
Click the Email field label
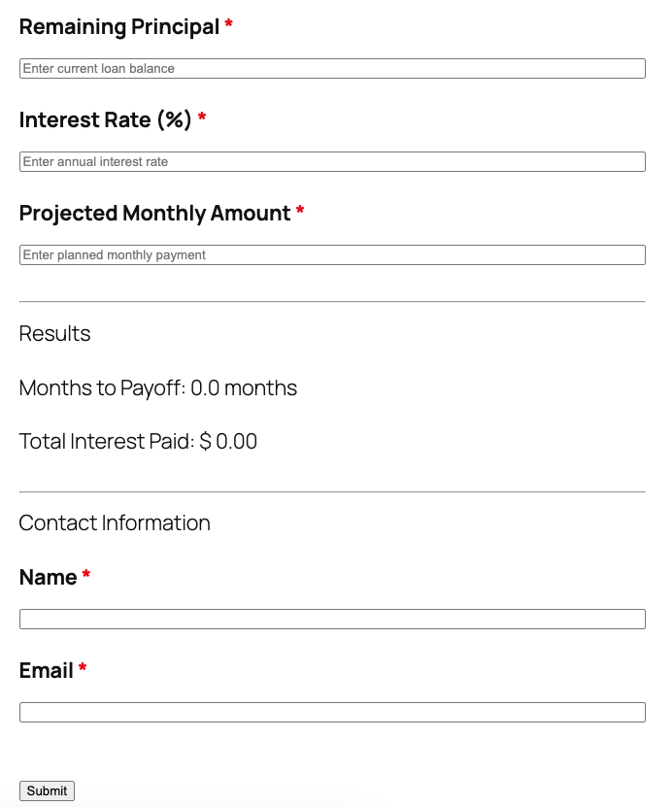(45, 671)
